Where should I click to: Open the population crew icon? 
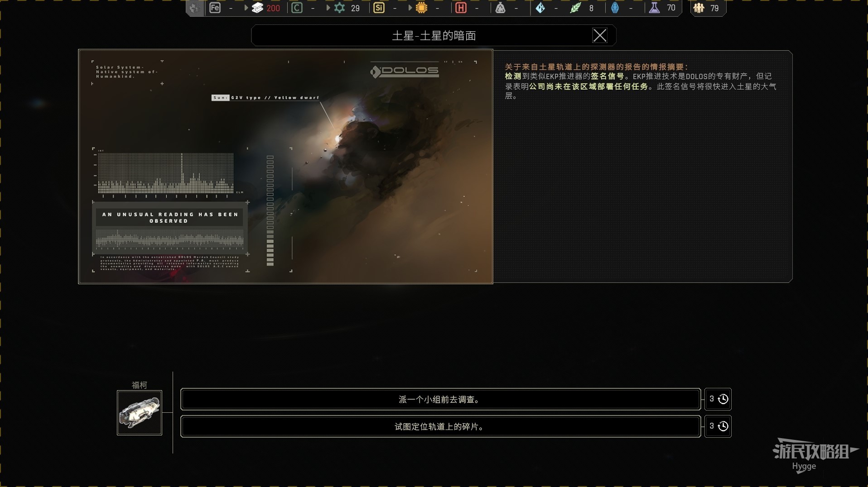tap(699, 8)
